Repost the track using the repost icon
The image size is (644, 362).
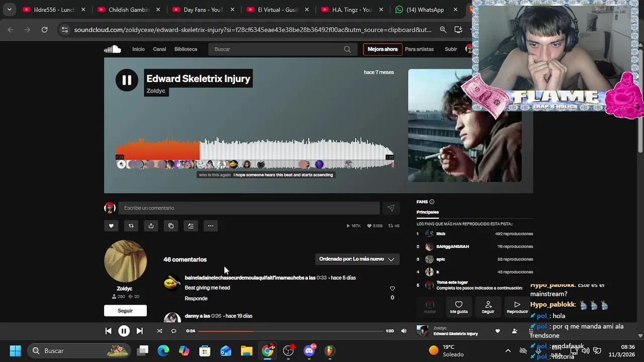pos(131,226)
